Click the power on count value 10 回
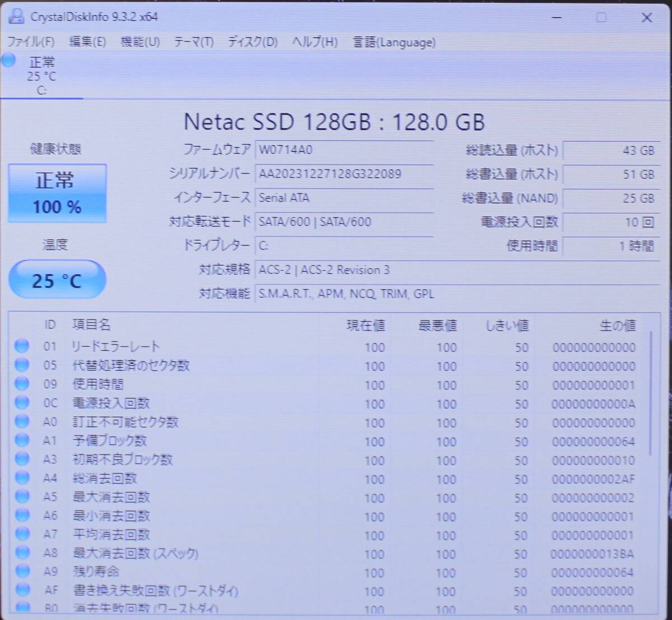 coord(611,223)
